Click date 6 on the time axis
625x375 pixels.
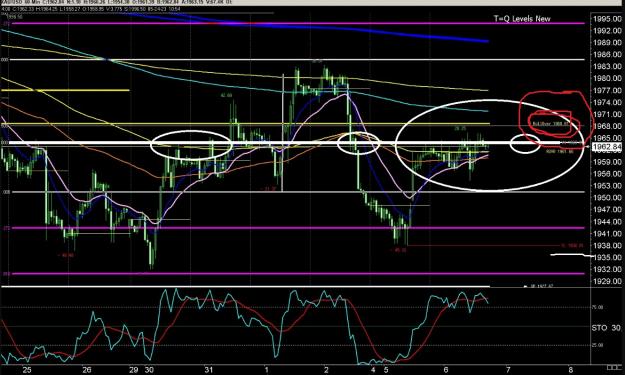446,370
